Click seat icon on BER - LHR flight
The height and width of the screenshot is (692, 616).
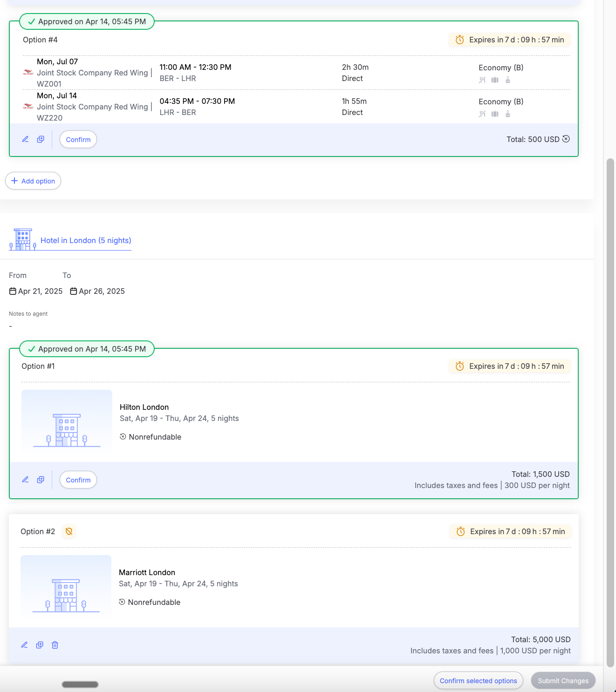coord(508,80)
